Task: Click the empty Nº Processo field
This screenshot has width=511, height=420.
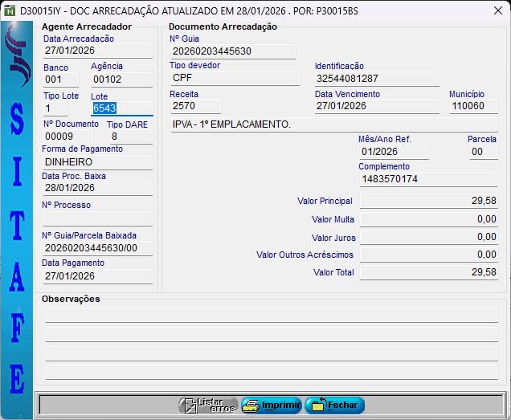Action: point(96,218)
